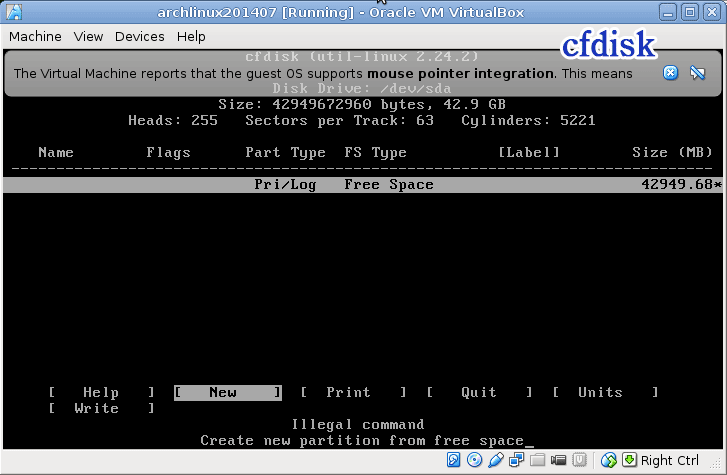The image size is (727, 475).
Task: Click the Sectors per Track: 63 text
Action: tap(339, 121)
